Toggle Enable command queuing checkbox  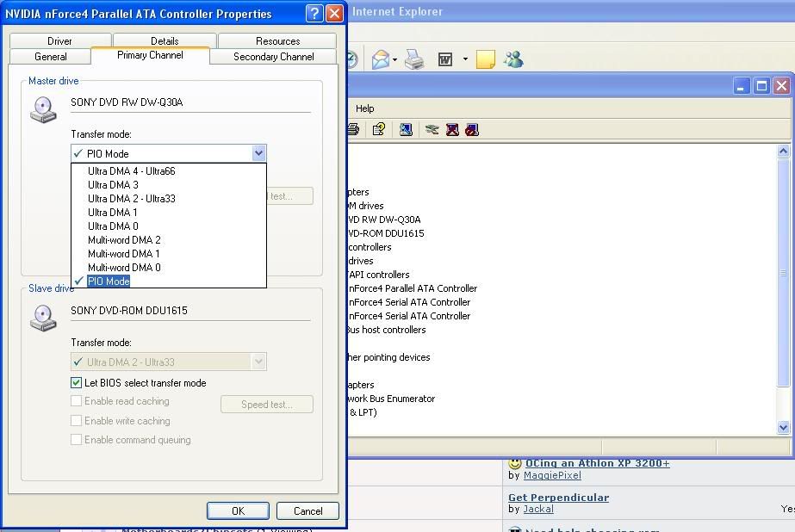point(76,439)
